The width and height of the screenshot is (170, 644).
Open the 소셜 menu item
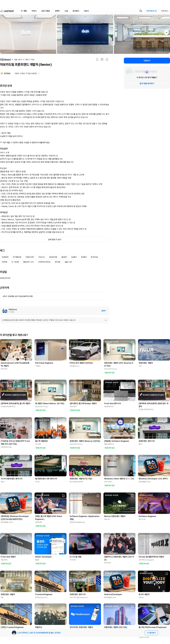tap(66, 11)
